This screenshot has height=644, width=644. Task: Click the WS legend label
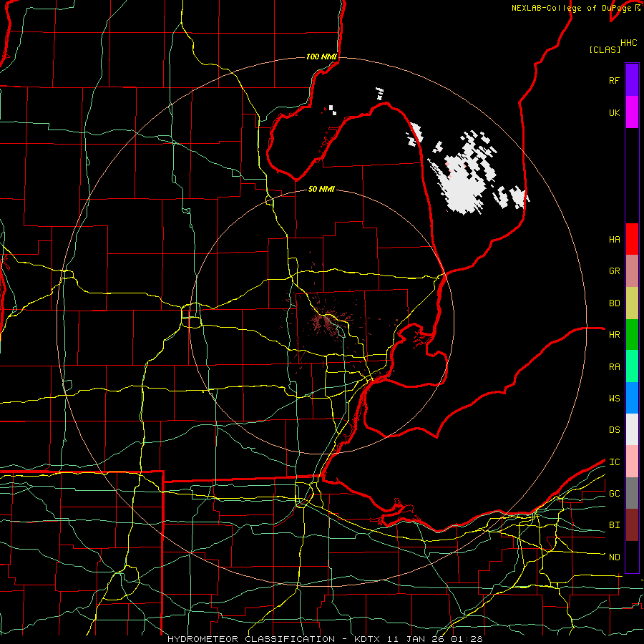[615, 399]
